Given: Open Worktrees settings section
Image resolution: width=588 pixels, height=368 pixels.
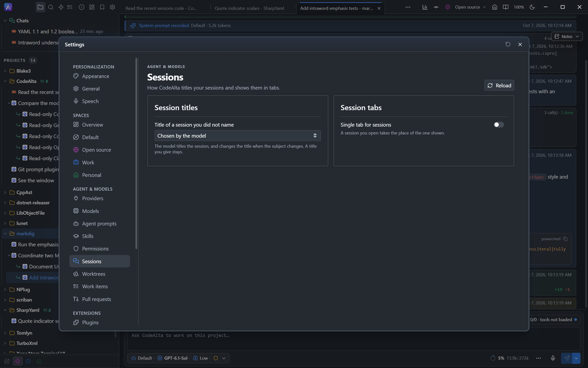Looking at the screenshot, I should [x=99, y=274].
